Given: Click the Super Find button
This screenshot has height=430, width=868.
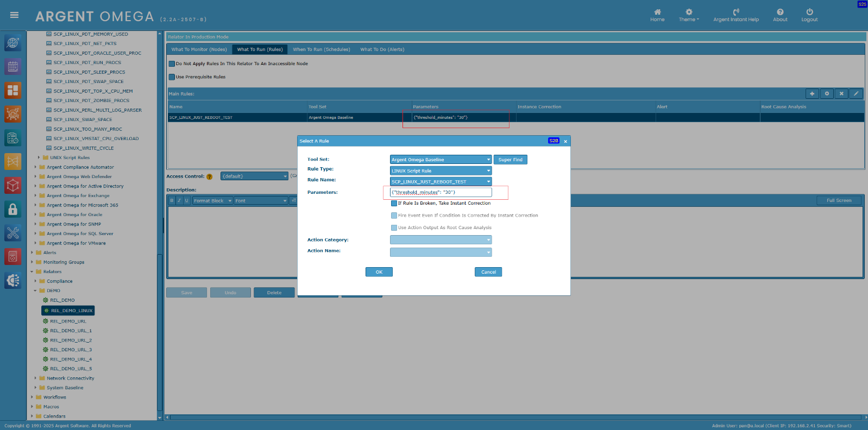Looking at the screenshot, I should [510, 160].
